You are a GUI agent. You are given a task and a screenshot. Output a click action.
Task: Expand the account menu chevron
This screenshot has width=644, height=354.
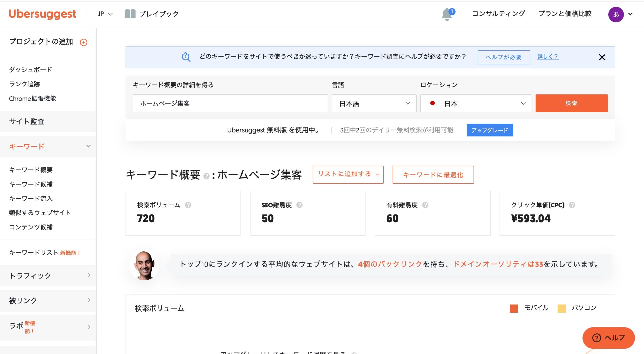point(630,14)
